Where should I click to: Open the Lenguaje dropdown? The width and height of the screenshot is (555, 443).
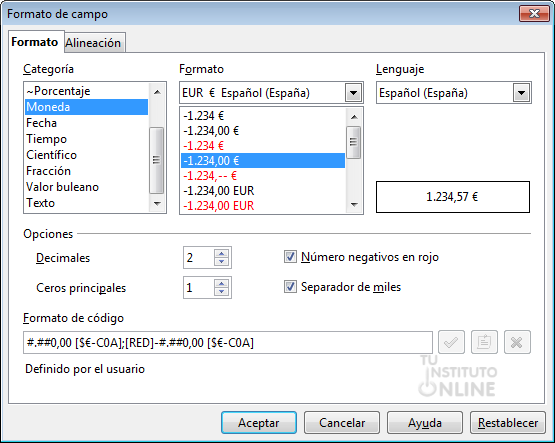[x=521, y=93]
